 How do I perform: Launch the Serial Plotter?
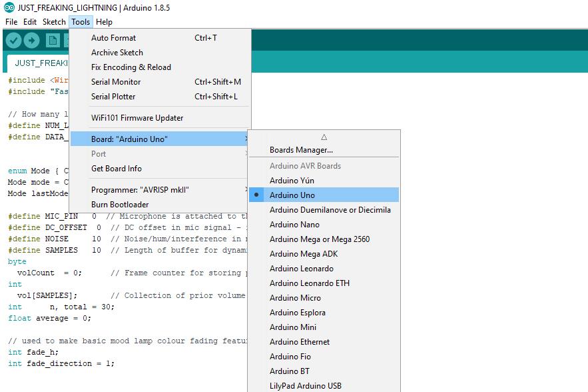(x=160, y=96)
